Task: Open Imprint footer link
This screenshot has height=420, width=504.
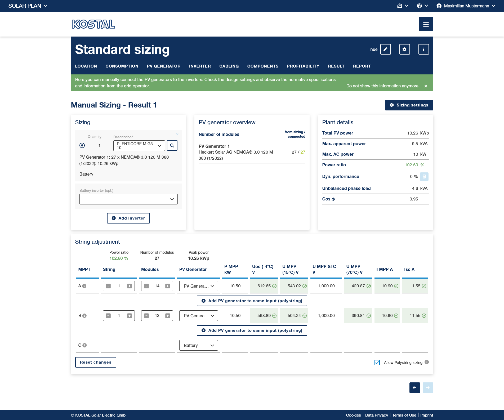Action: click(427, 415)
